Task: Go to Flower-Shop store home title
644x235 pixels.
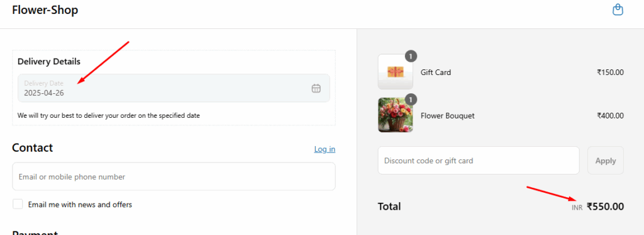Action: point(45,10)
